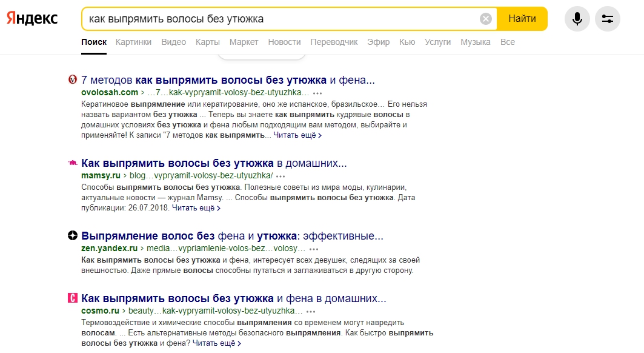Click the cosmo.ru domain link

pyautogui.click(x=100, y=311)
